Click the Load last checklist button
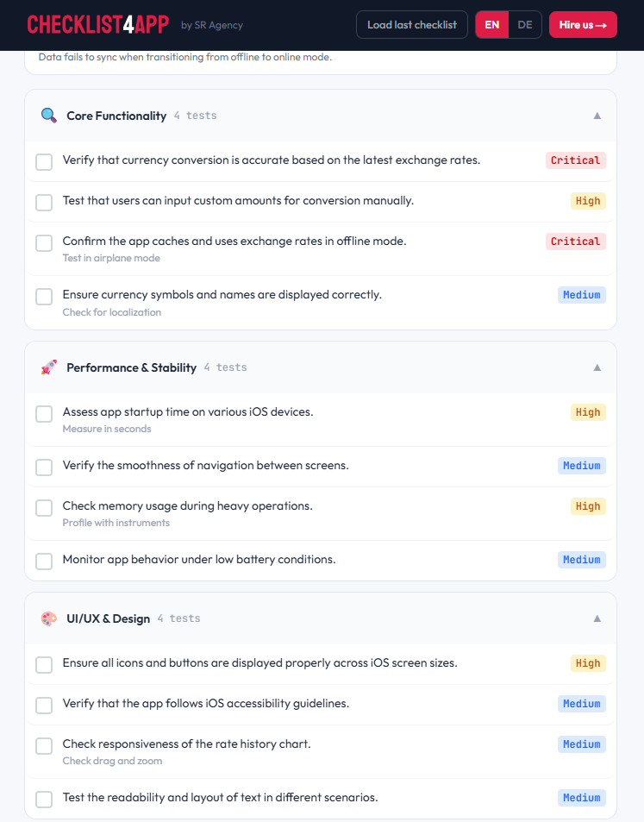Image resolution: width=644 pixels, height=822 pixels. tap(411, 25)
